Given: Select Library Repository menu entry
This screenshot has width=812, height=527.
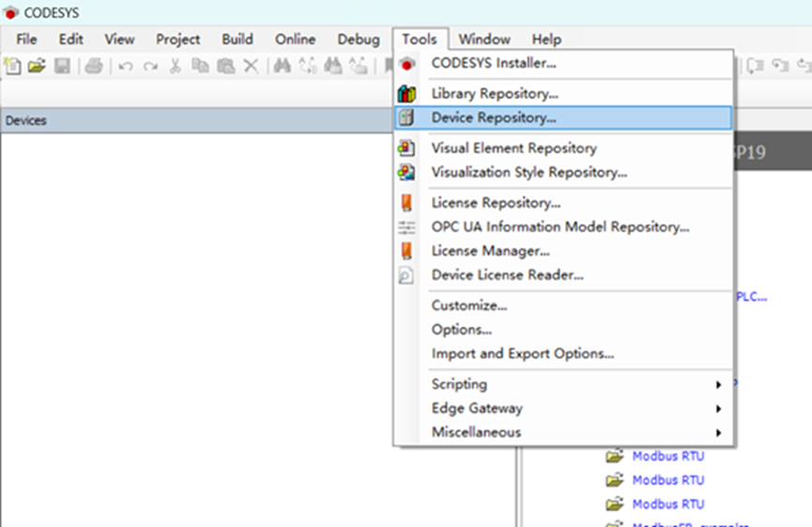Looking at the screenshot, I should (x=495, y=94).
